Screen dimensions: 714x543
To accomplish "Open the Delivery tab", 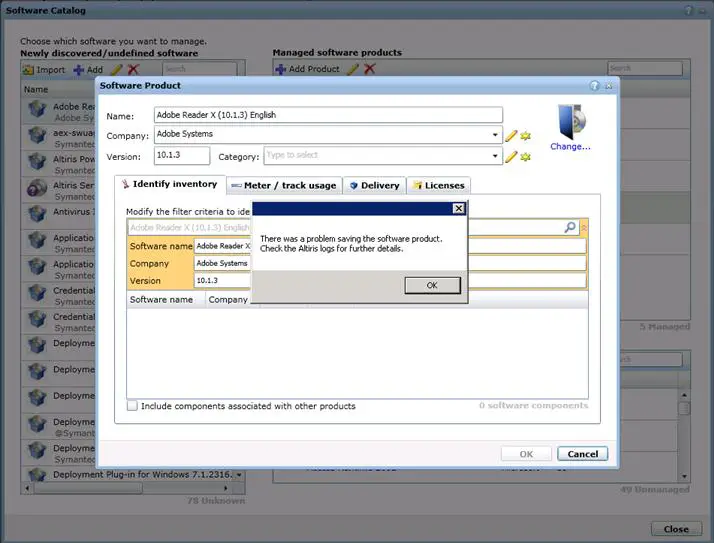I will pyautogui.click(x=374, y=185).
